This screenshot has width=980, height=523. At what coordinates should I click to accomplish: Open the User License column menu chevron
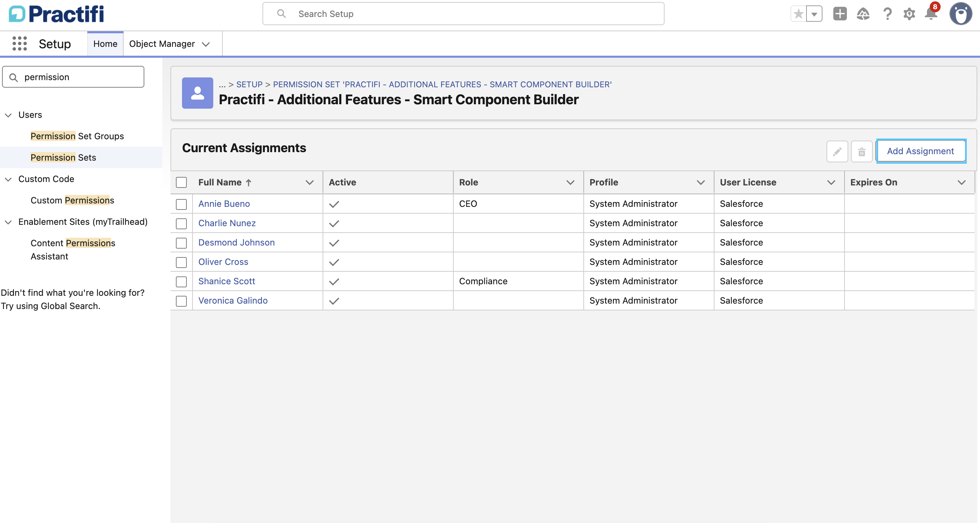831,183
